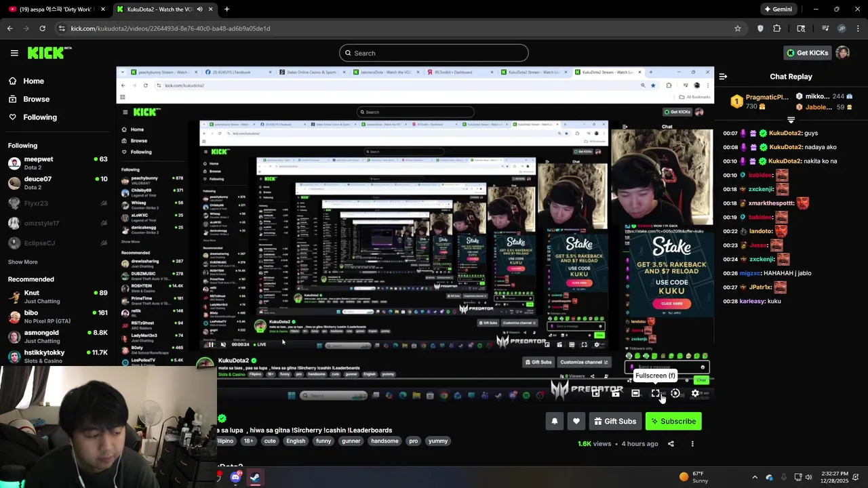Open bibo recommended channel
Screen dimensions: 868x488
tap(58, 317)
